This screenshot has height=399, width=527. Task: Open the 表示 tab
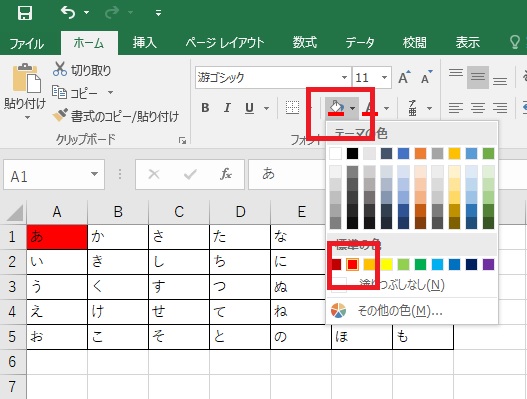[468, 43]
